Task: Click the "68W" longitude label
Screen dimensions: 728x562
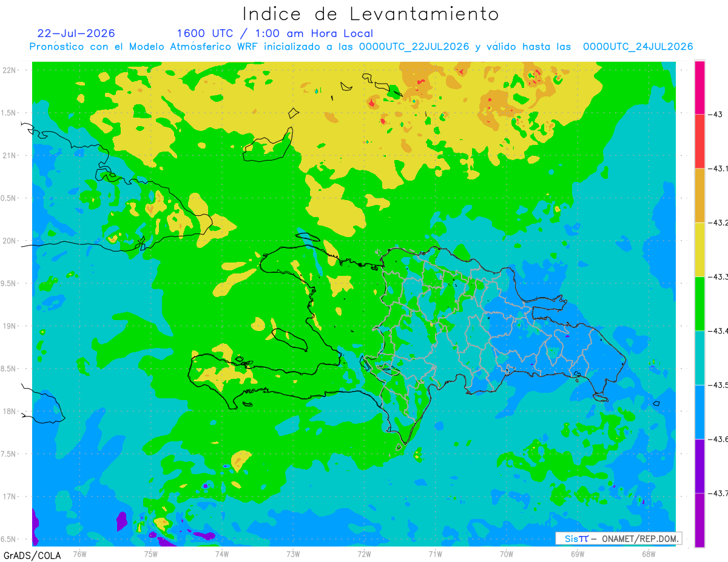Action: pos(649,554)
